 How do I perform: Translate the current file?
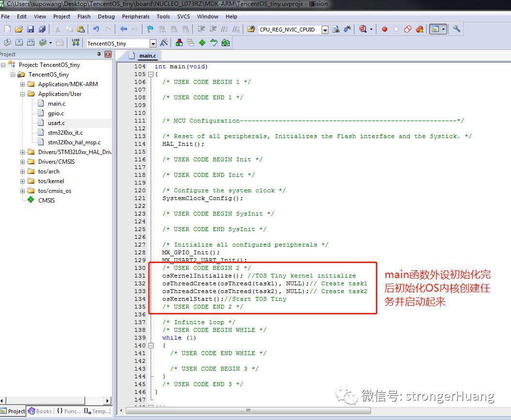[x=7, y=42]
